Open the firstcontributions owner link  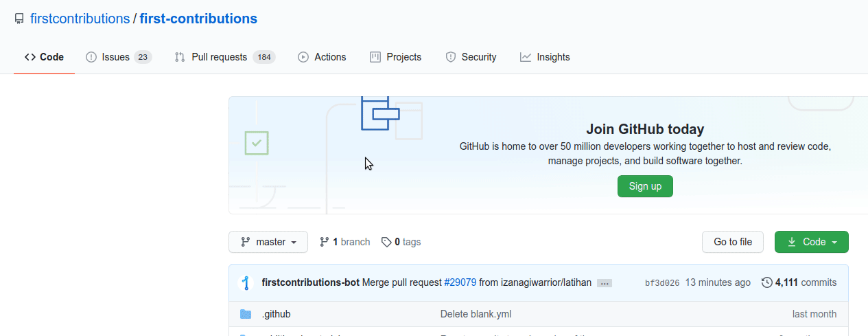pyautogui.click(x=80, y=19)
